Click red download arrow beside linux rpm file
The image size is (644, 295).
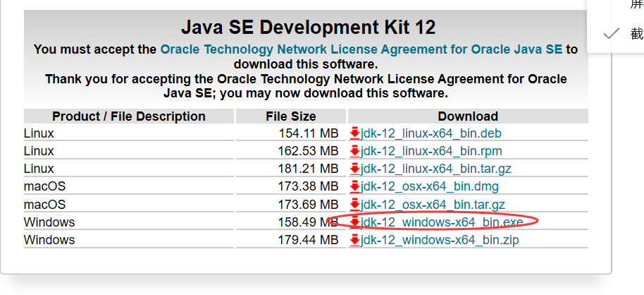pos(355,152)
